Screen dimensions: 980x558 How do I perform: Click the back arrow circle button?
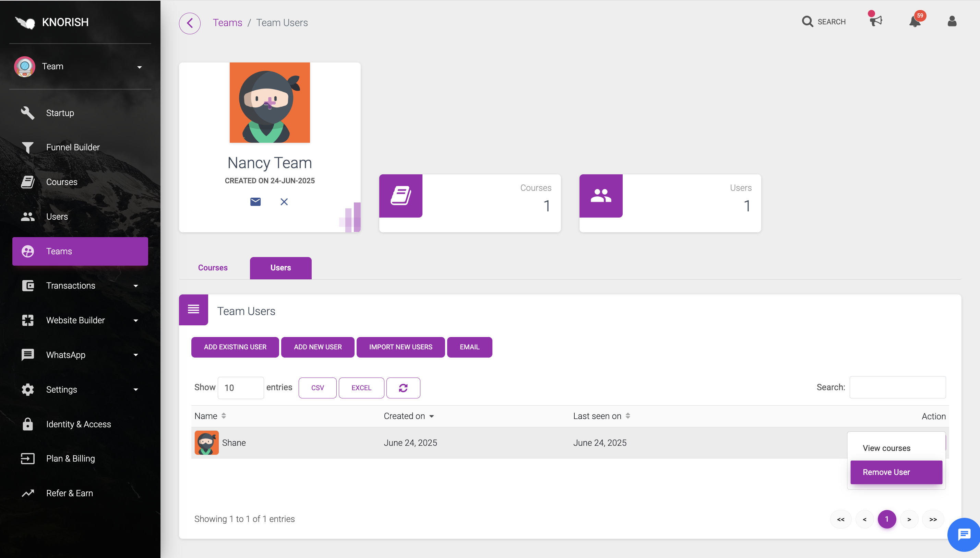point(190,23)
